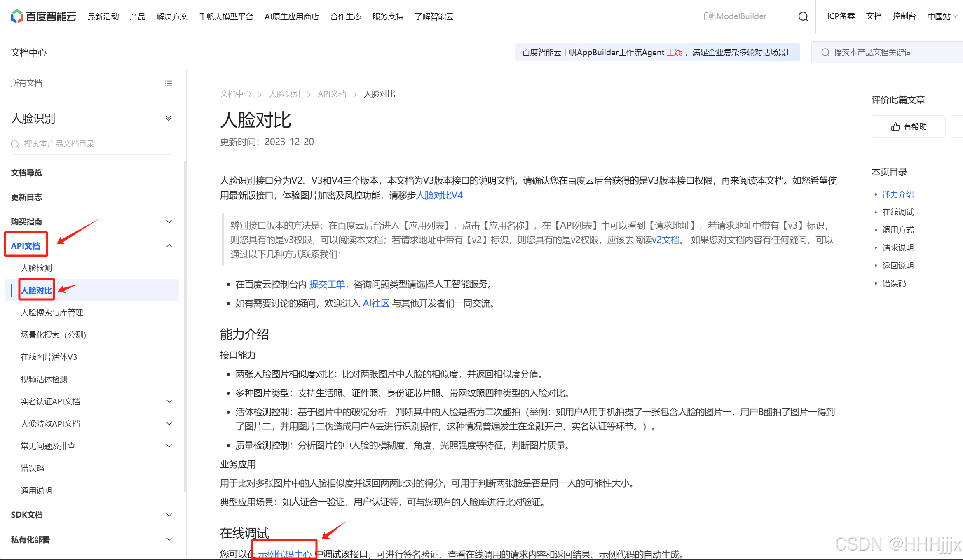The width and height of the screenshot is (963, 560).
Task: Jump to 错误码 in page contents
Action: click(894, 283)
